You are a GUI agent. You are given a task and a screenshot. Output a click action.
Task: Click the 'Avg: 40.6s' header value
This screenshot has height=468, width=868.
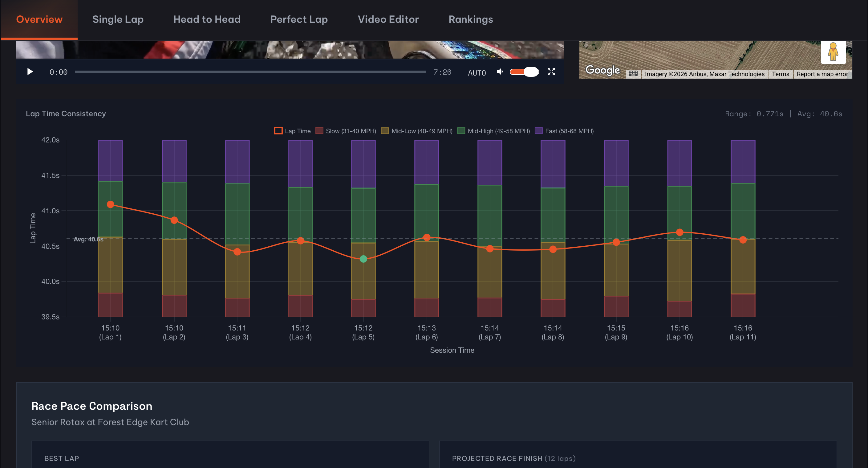(x=820, y=114)
